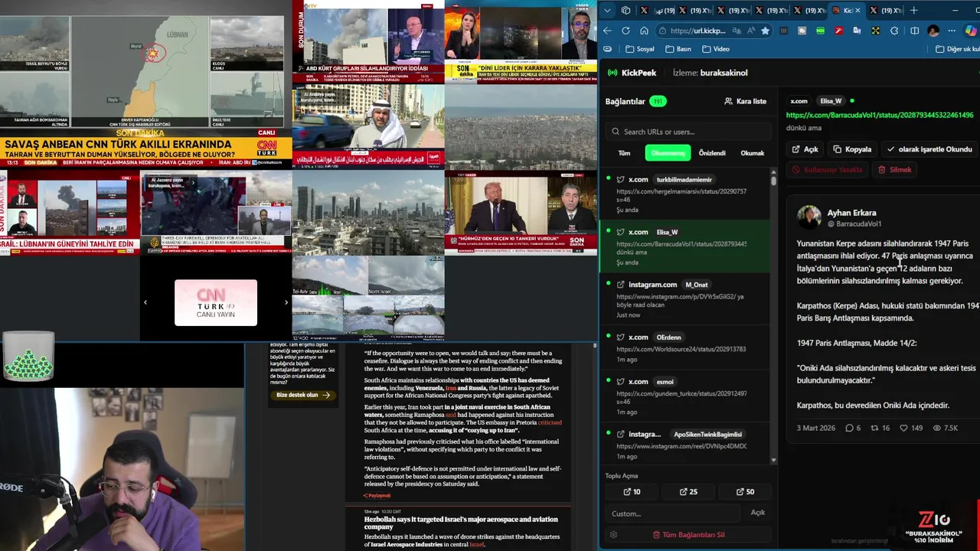Bulk open 10 links
Viewport: 980px width, 551px height.
(632, 492)
